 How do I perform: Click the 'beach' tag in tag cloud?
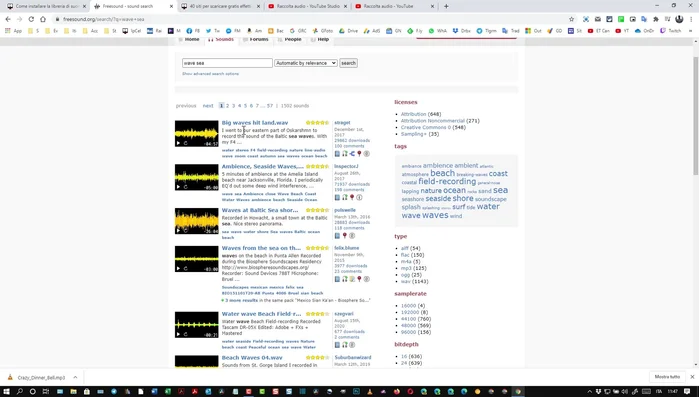pos(442,173)
